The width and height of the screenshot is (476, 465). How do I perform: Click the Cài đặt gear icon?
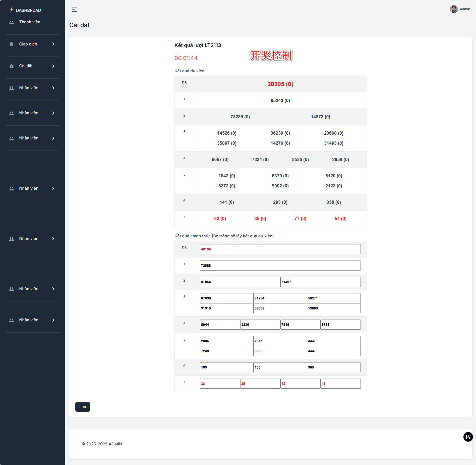click(x=12, y=66)
